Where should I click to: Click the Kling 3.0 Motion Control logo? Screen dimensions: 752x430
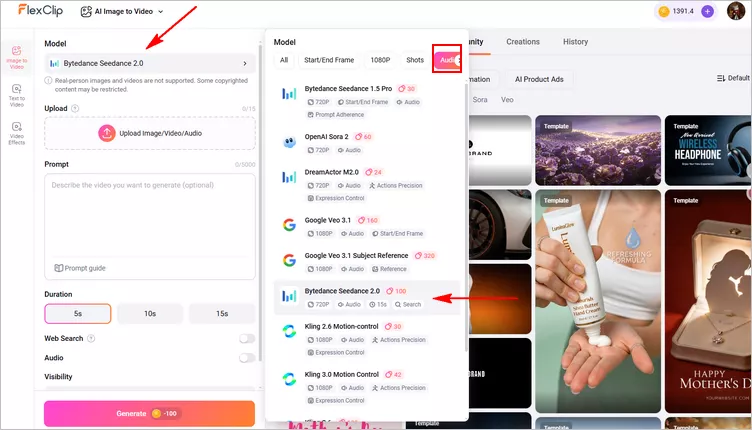(x=289, y=379)
